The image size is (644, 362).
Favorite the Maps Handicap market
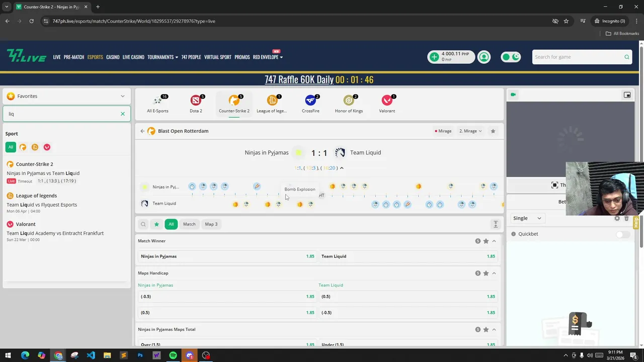(486, 273)
